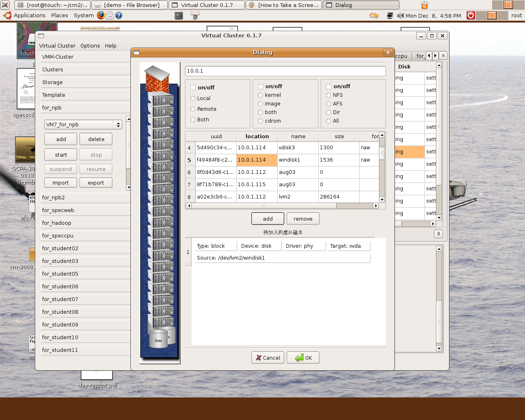Open the help icon in top panel

(119, 16)
